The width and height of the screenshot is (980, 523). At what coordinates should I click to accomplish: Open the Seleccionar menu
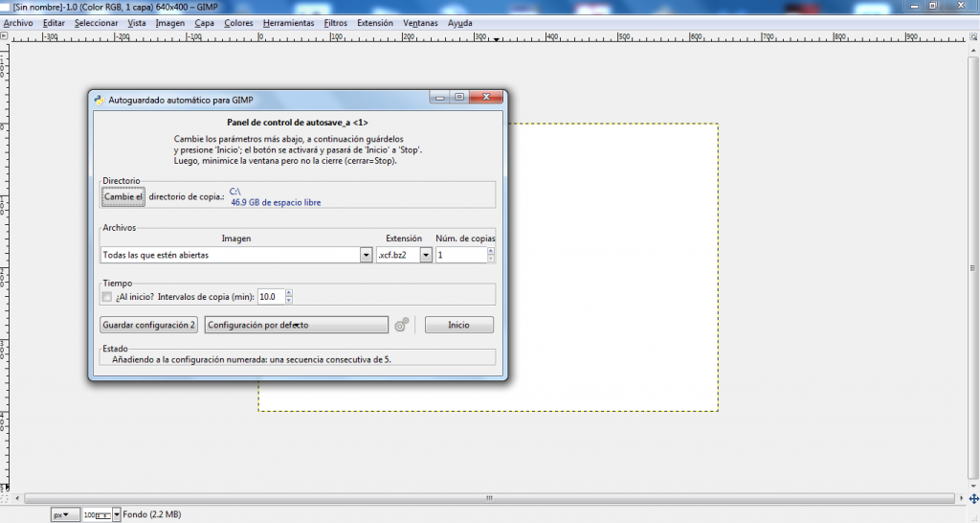[97, 23]
